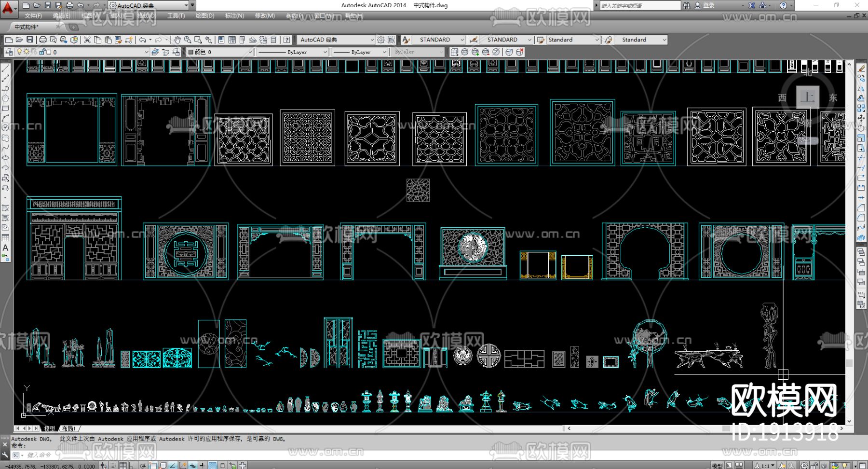Click the Plot (print) icon in the toolbar
Image resolution: width=868 pixels, height=469 pixels.
pyautogui.click(x=43, y=40)
